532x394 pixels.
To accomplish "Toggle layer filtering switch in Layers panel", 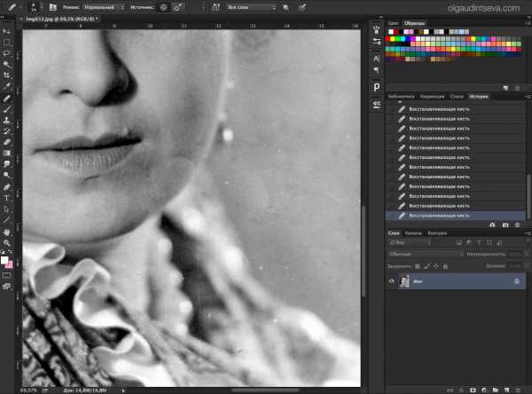I will pyautogui.click(x=528, y=242).
